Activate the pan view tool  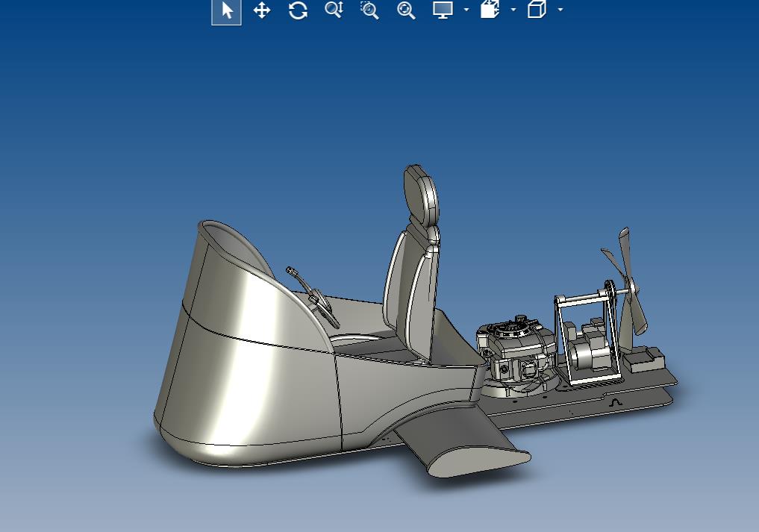262,10
